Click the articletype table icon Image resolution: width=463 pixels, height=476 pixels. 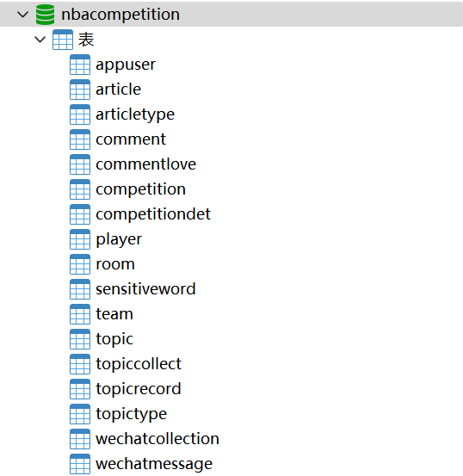click(x=80, y=114)
